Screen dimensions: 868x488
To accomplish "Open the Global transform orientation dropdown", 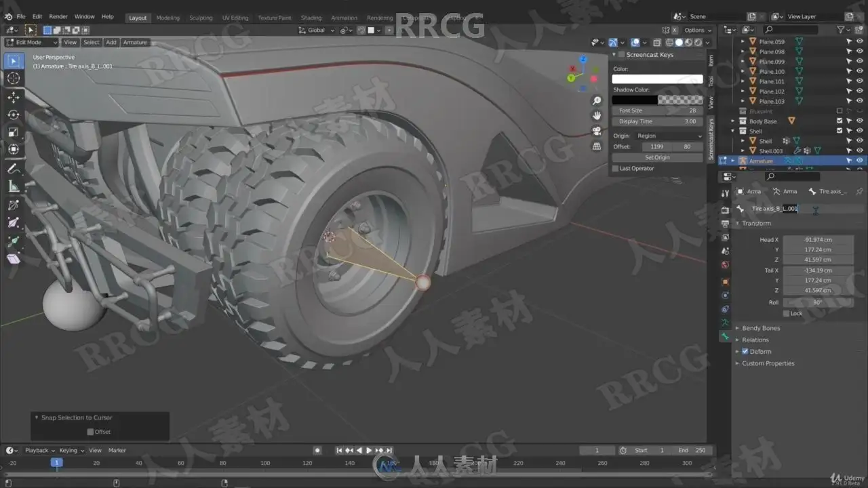I will point(317,30).
